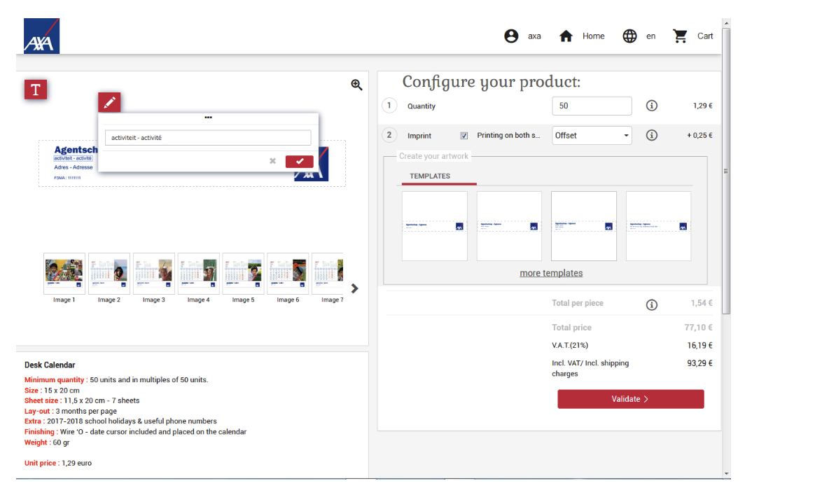Click the Incl. VAT total 93,29 €
815x504 pixels.
[699, 363]
